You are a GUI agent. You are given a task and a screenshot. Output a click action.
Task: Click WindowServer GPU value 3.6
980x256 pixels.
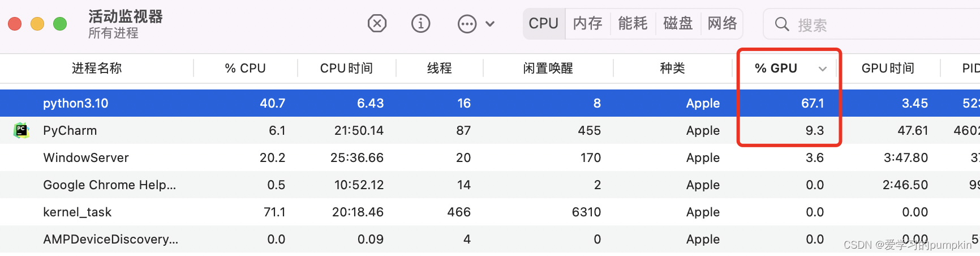click(x=815, y=157)
